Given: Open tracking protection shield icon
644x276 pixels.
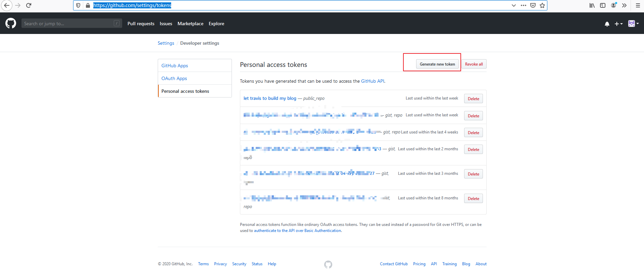Looking at the screenshot, I should coord(78,5).
